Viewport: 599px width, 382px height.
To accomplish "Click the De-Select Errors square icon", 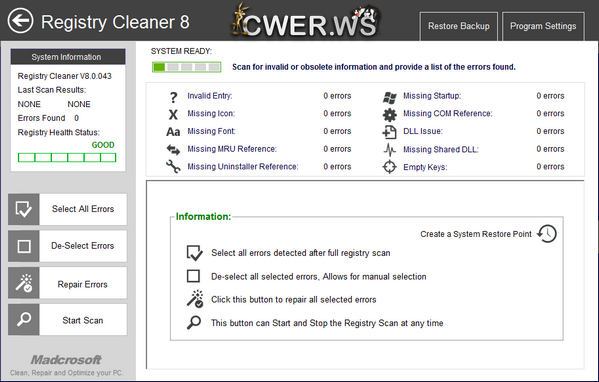I will point(24,246).
